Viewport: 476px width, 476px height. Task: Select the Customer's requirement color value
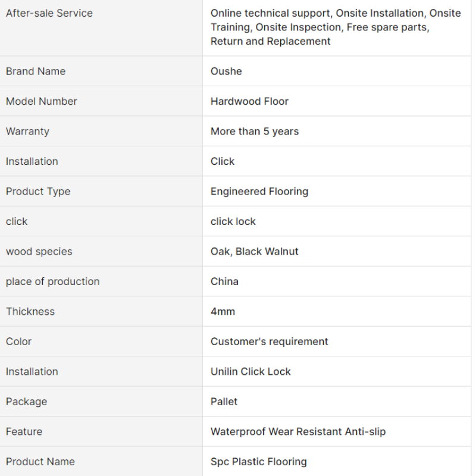270,342
